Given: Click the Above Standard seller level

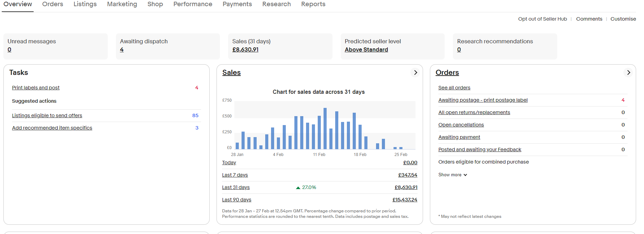Looking at the screenshot, I should 366,49.
